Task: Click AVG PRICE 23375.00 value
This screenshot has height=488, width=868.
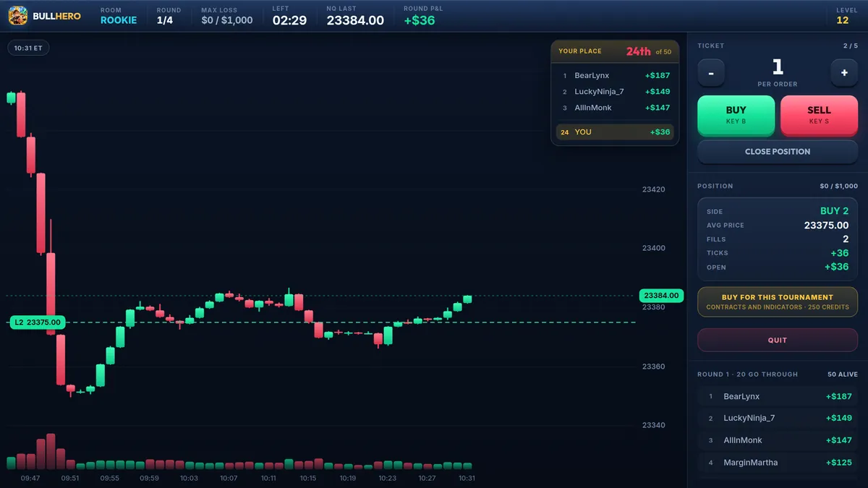Action: (826, 226)
